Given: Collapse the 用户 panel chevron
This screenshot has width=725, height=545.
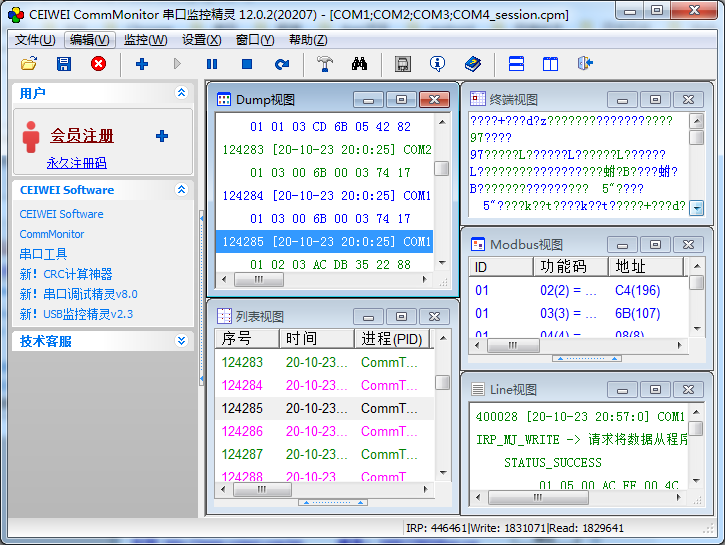Looking at the screenshot, I should (181, 92).
